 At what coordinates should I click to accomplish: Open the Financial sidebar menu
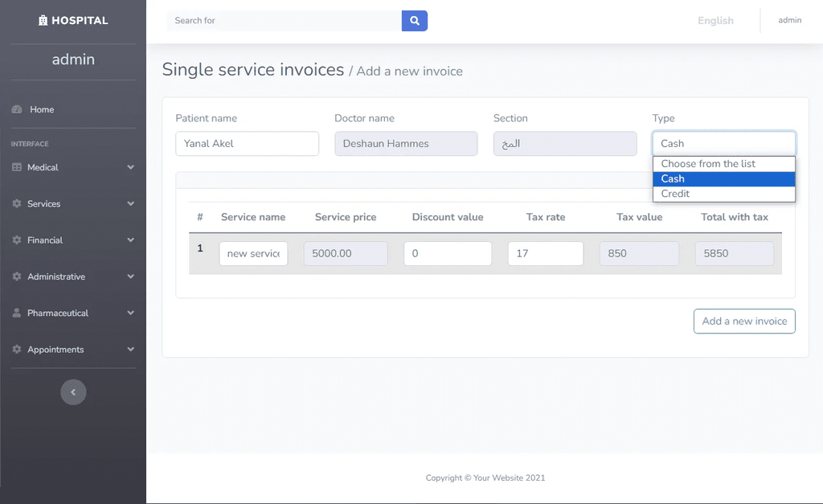73,240
